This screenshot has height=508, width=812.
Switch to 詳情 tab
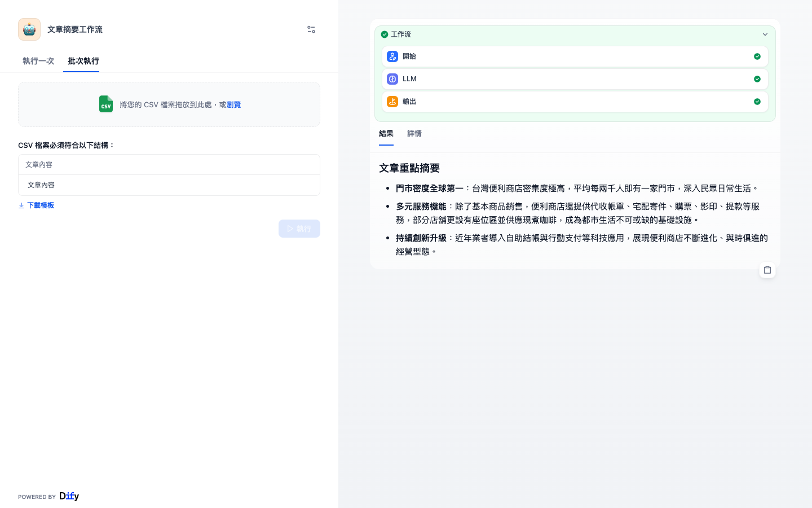(414, 134)
